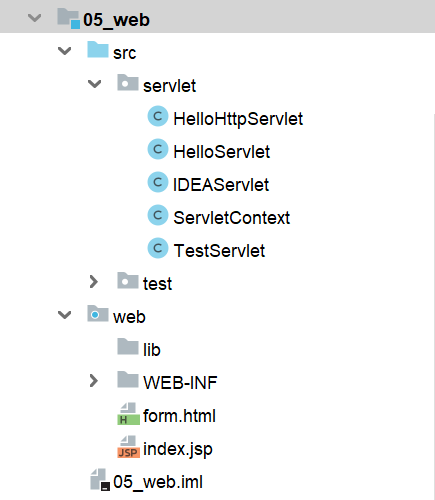Click the HelloServlet class icon

click(x=158, y=149)
